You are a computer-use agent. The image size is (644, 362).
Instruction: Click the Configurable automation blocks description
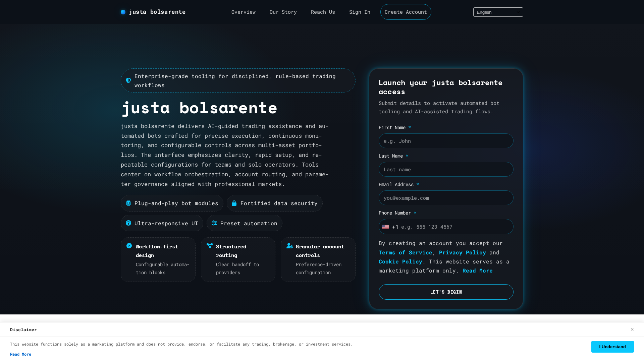tap(163, 268)
